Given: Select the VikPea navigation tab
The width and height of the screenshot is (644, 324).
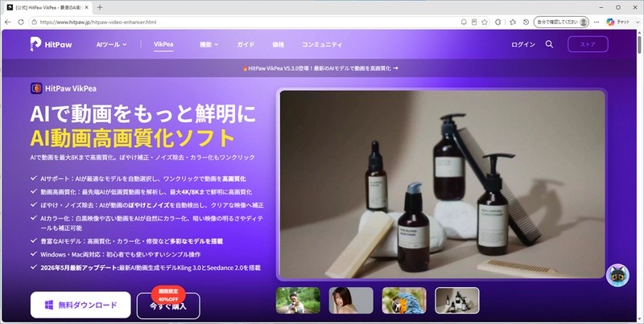Looking at the screenshot, I should 163,44.
